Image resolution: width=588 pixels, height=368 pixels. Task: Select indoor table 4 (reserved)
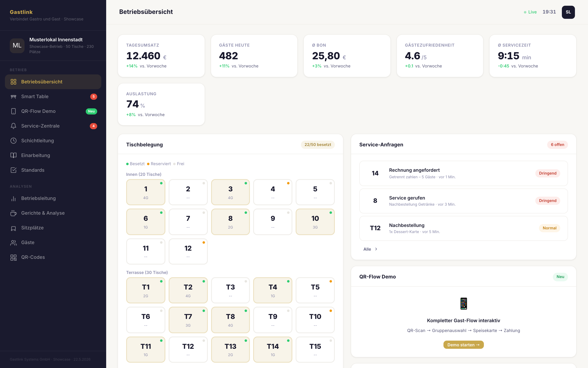pyautogui.click(x=273, y=192)
